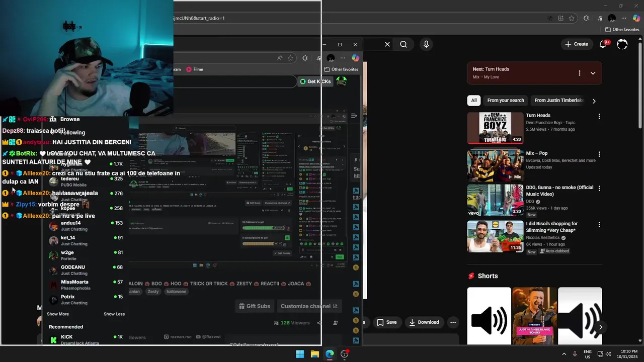Viewport: 644px width, 362px height.
Task: Open more options for Bisoi's shopping video
Action: (599, 225)
